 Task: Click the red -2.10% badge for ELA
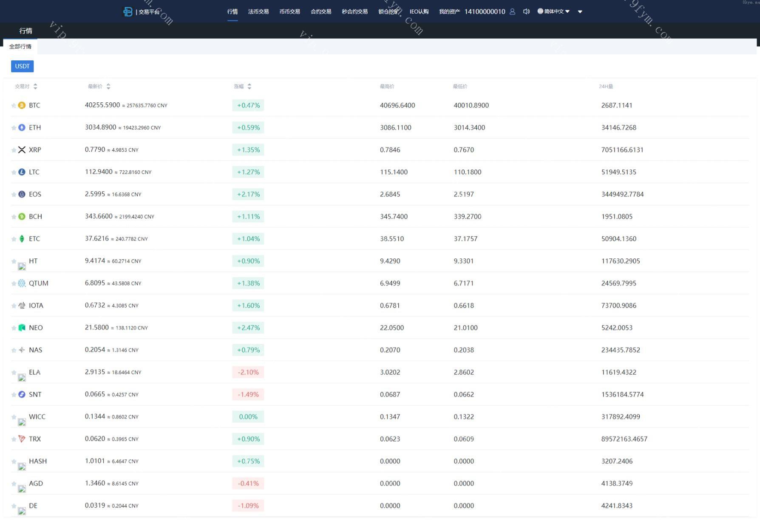click(x=248, y=372)
